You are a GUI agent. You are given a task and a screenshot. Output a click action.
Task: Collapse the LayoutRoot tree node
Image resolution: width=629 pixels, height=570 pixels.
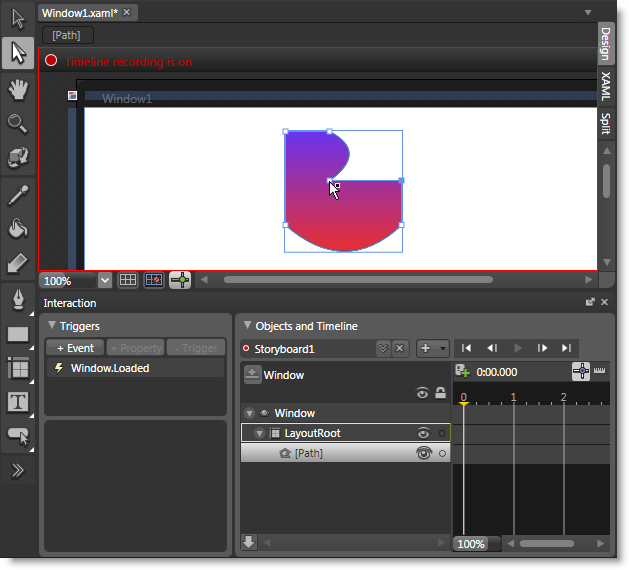(x=260, y=433)
